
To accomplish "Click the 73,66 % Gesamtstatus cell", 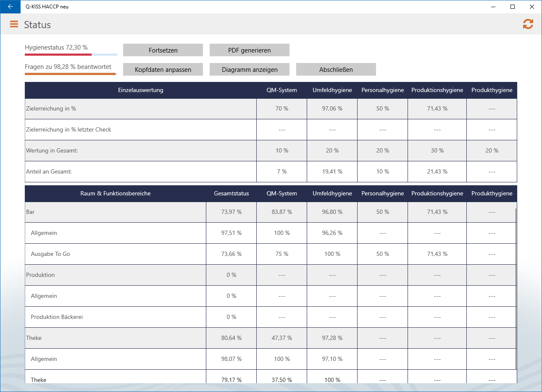I will pyautogui.click(x=232, y=254).
